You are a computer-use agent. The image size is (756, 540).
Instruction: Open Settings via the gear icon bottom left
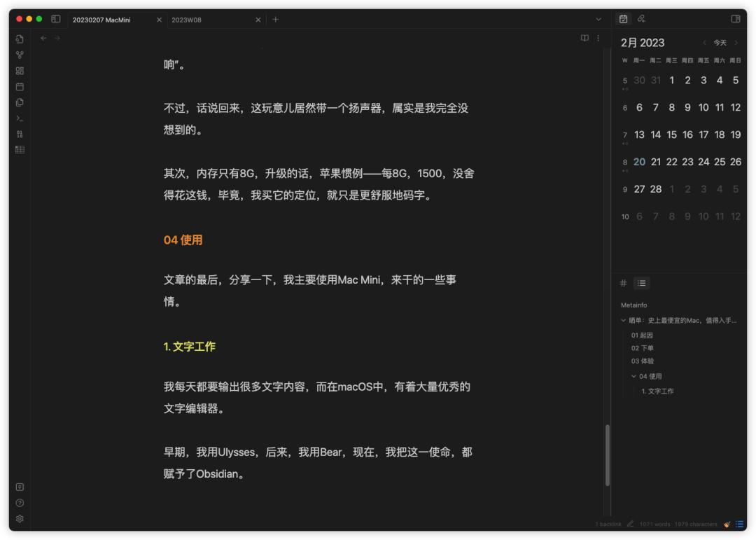19,520
